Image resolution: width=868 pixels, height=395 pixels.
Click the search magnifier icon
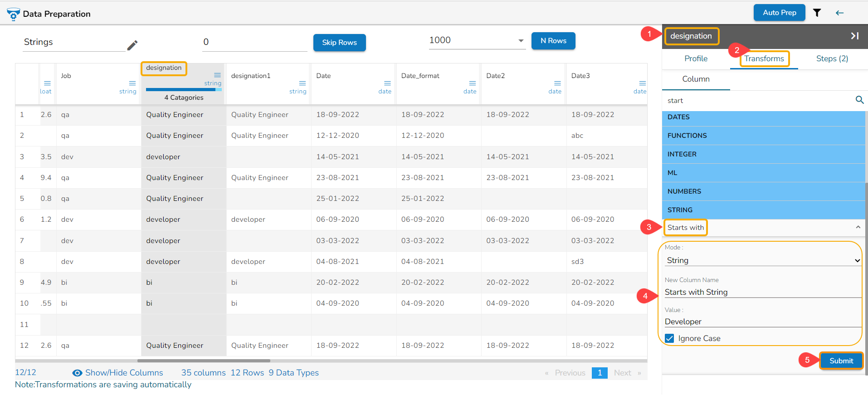859,100
